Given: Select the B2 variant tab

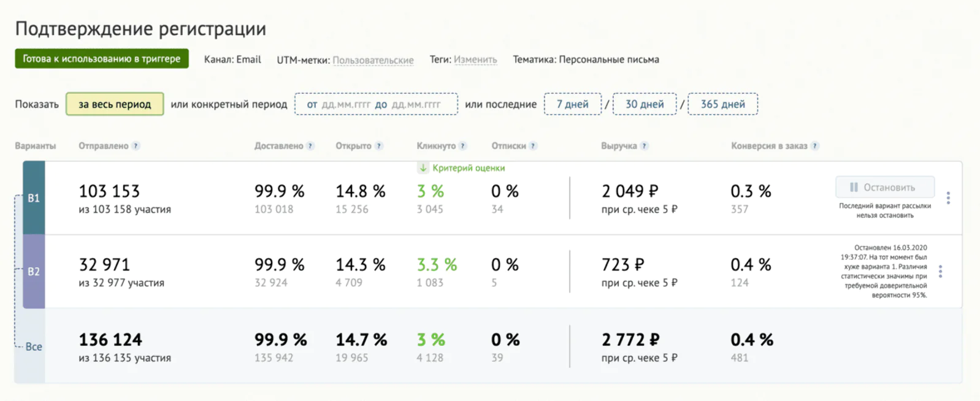Looking at the screenshot, I should click(34, 272).
